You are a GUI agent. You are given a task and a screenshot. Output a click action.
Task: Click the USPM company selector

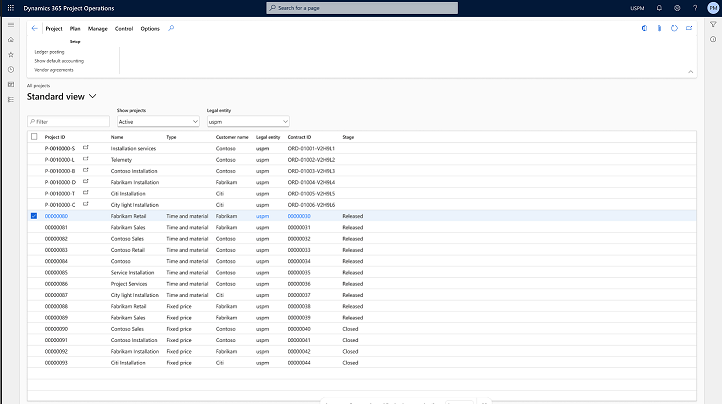coord(637,8)
